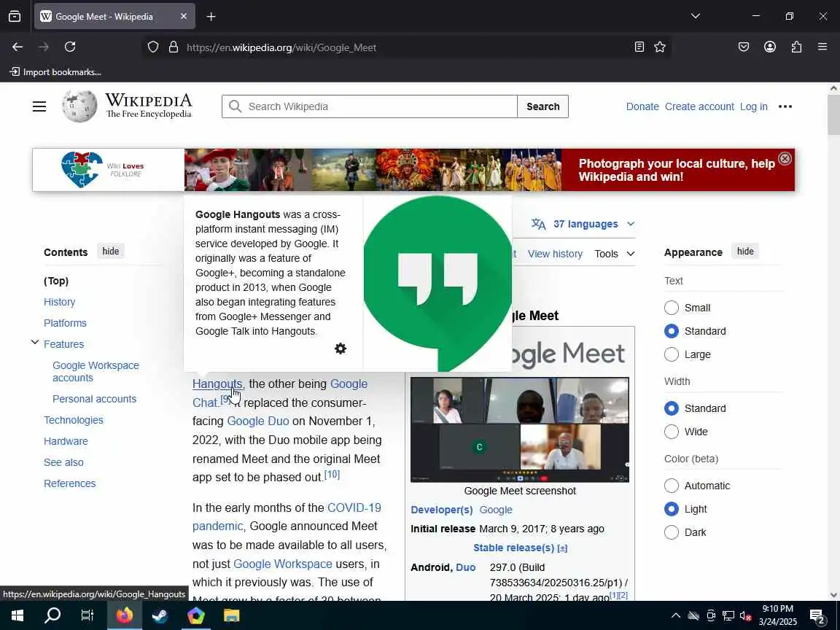Collapse the Features section chevron

[x=35, y=342]
